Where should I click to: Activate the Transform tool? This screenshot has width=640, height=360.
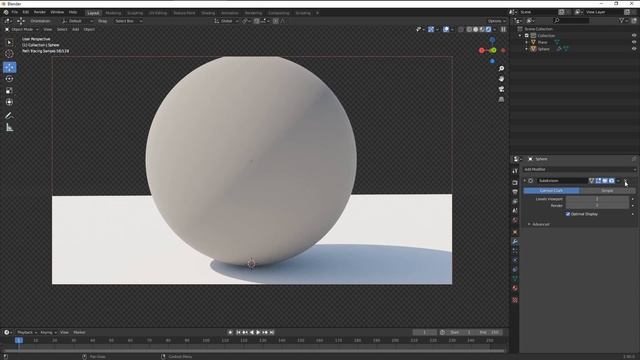9,102
